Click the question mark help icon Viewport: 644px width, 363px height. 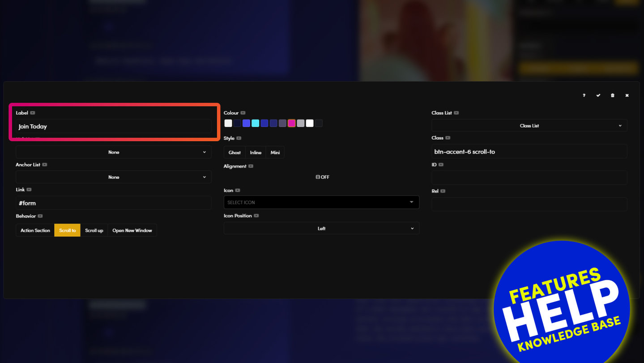(584, 95)
